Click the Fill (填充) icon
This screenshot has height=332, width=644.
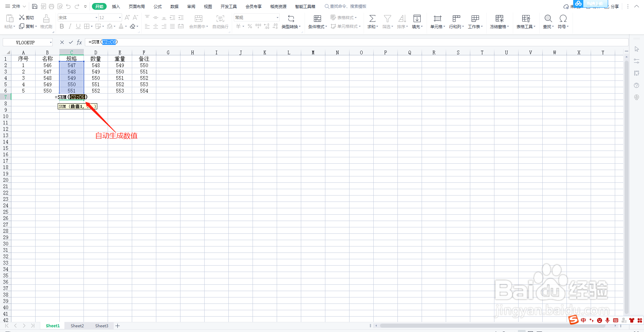[417, 18]
